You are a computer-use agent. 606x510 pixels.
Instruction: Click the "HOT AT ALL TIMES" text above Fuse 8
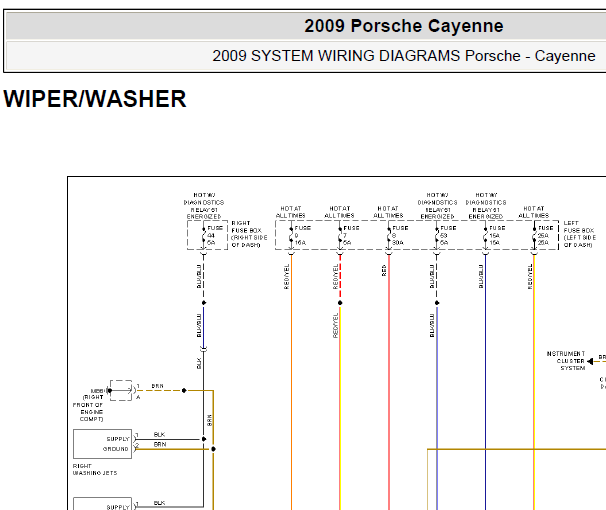click(x=388, y=212)
